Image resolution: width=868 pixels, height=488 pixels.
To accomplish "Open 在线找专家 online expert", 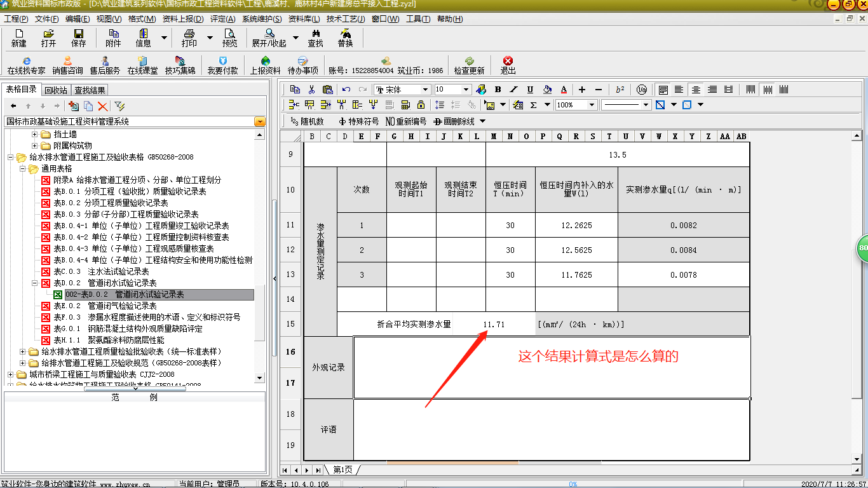I will coord(26,65).
